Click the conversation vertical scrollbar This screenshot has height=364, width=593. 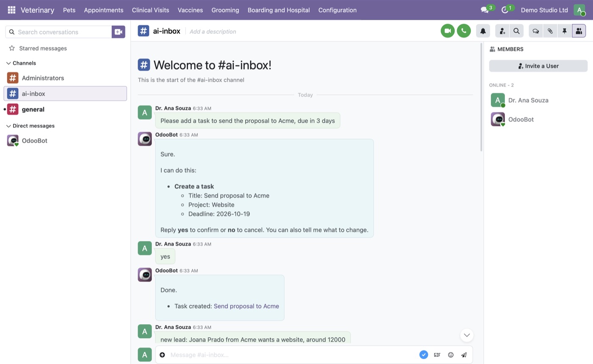point(481,97)
